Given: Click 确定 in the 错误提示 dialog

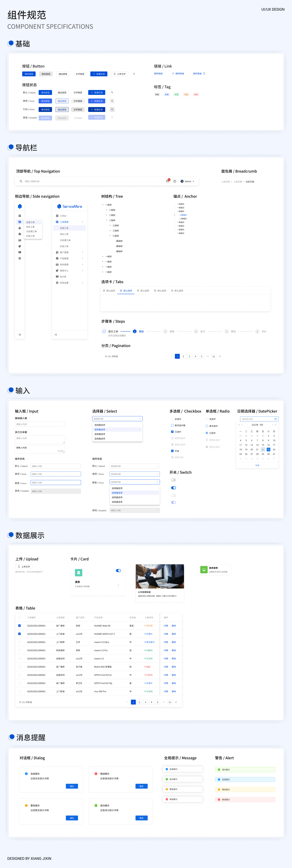Looking at the screenshot, I should 141,786.
